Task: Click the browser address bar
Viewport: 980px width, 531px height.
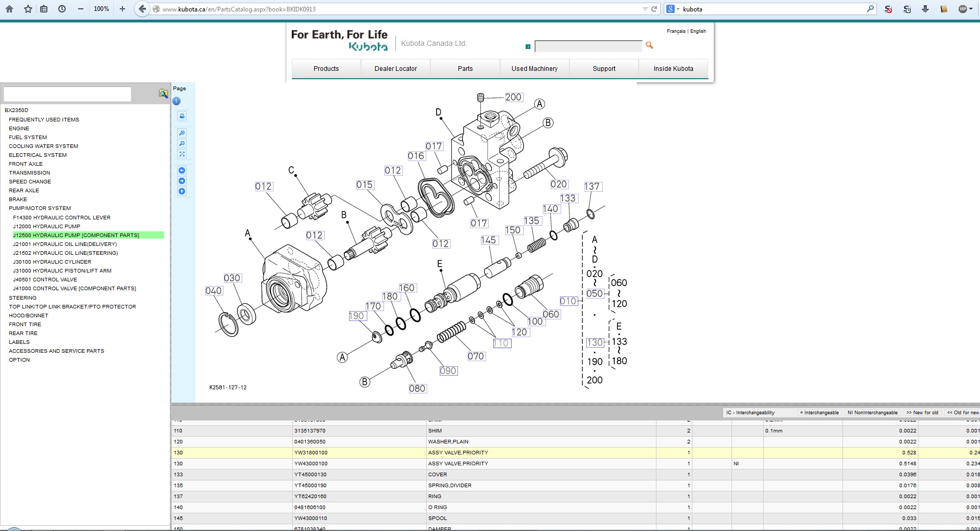Action: tap(396, 9)
